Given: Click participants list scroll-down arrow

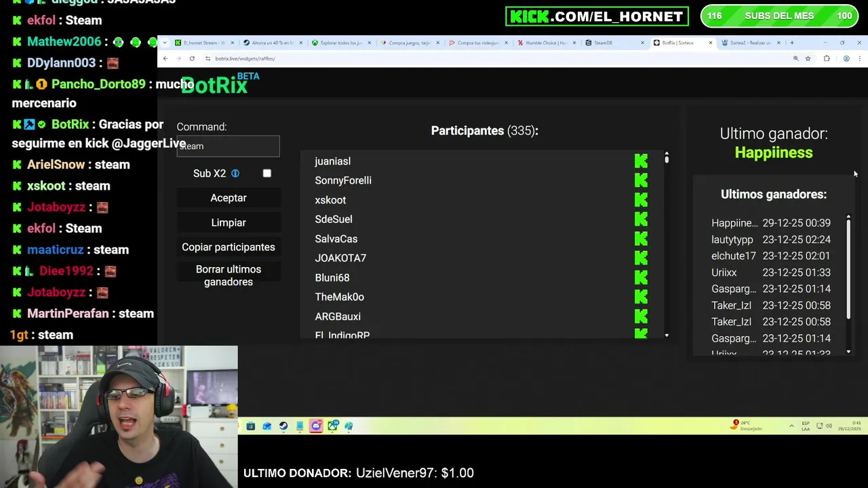Looking at the screenshot, I should click(x=667, y=335).
